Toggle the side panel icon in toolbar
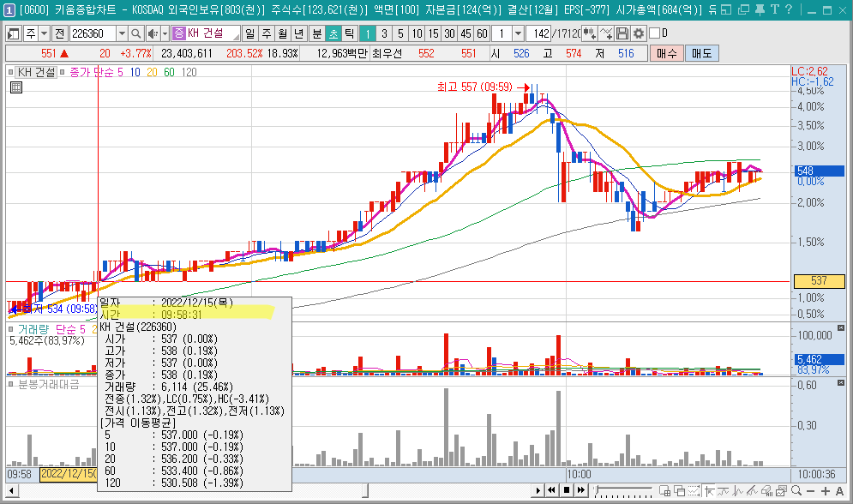The height and width of the screenshot is (504, 853). point(13,33)
